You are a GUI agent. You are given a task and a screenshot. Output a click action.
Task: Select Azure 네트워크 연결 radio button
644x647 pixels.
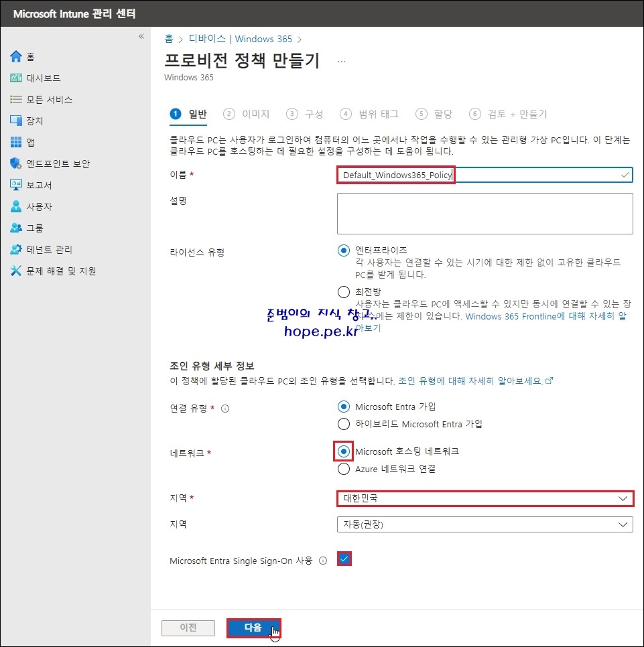point(344,469)
